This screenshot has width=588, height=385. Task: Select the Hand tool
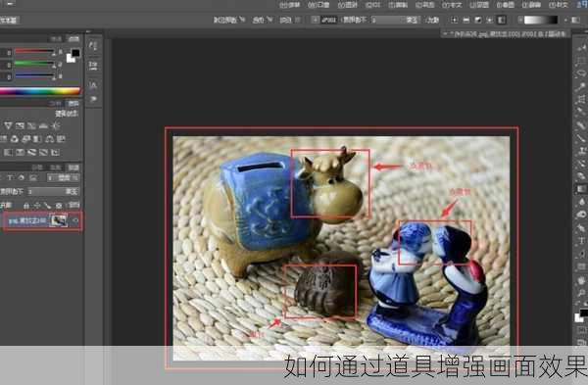pyautogui.click(x=581, y=279)
